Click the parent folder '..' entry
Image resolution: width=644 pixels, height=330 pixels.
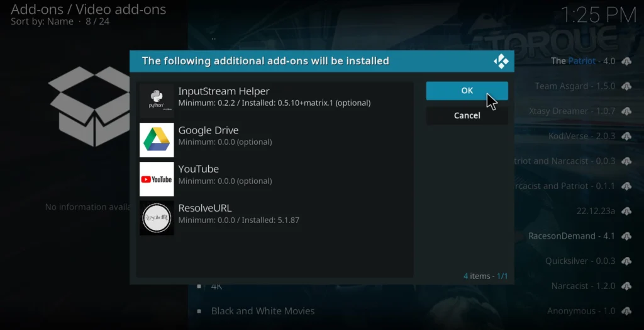[214, 38]
